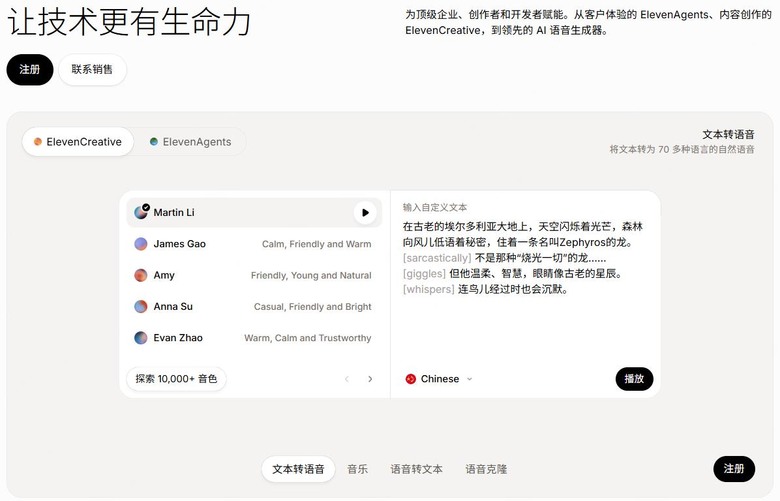The height and width of the screenshot is (501, 780).
Task: Click the Martin Li voice name
Action: pos(174,212)
